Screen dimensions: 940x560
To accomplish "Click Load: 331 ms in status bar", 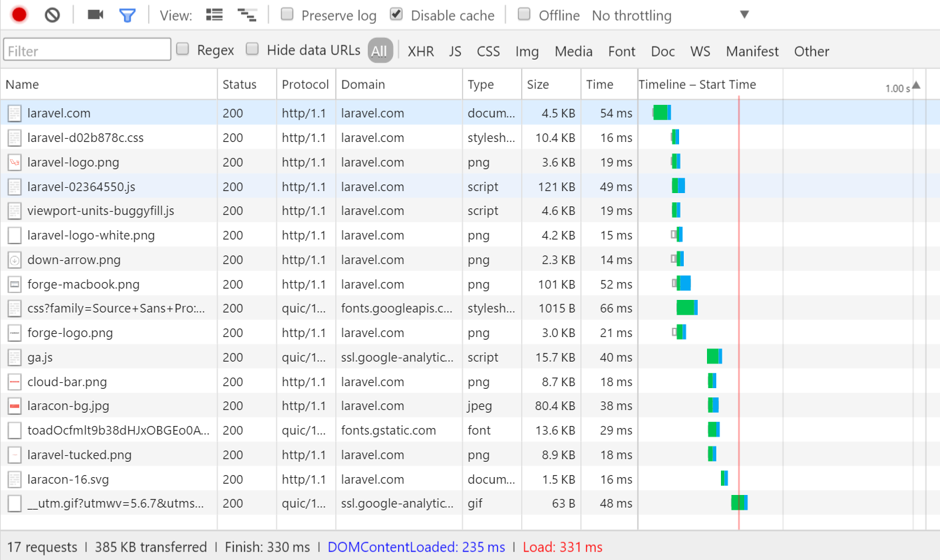I will (x=562, y=547).
